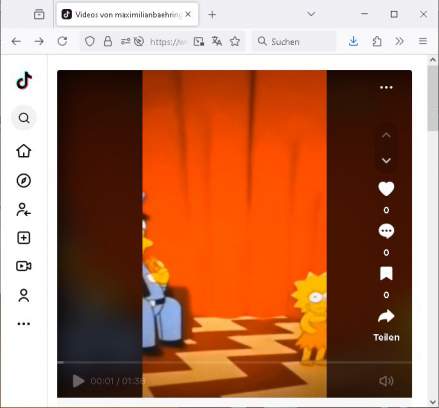Open a new tab
Screen dimensions: 439x408
[212, 14]
